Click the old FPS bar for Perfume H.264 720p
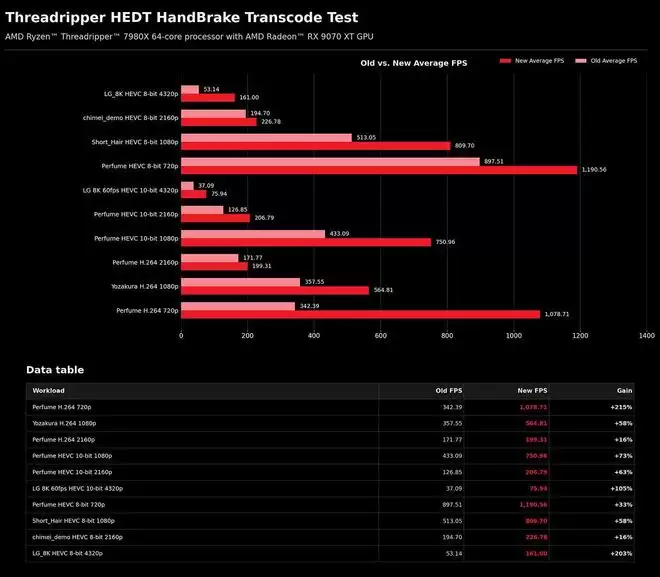The width and height of the screenshot is (660, 577). (238, 306)
